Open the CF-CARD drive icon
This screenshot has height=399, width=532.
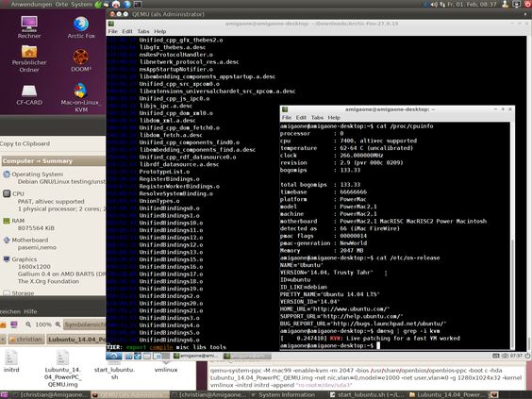[x=29, y=94]
